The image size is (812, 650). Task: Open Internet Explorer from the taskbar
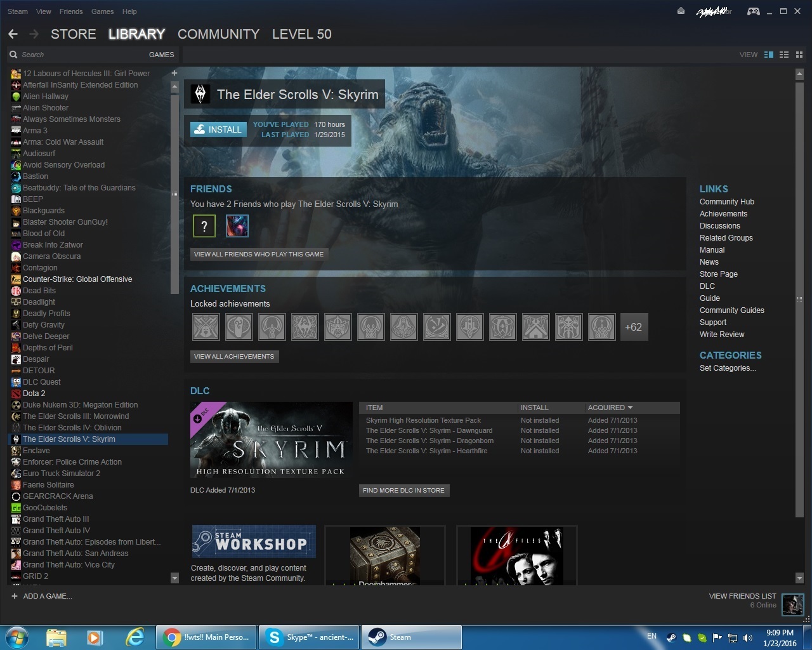point(134,637)
